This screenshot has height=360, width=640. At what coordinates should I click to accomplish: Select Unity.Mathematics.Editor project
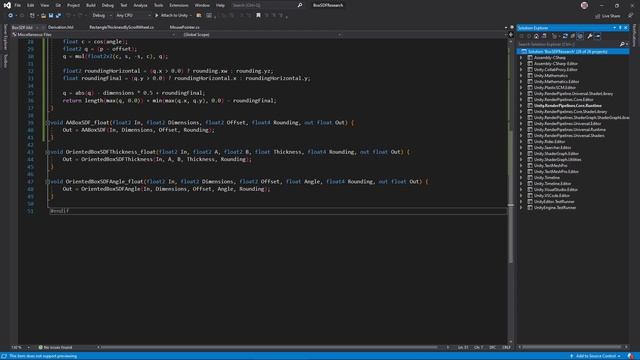(556, 82)
